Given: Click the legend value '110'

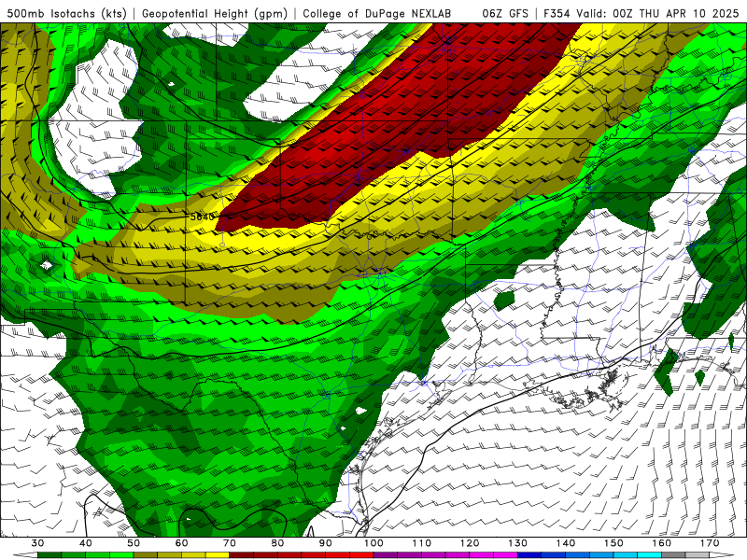Looking at the screenshot, I should click(422, 543).
